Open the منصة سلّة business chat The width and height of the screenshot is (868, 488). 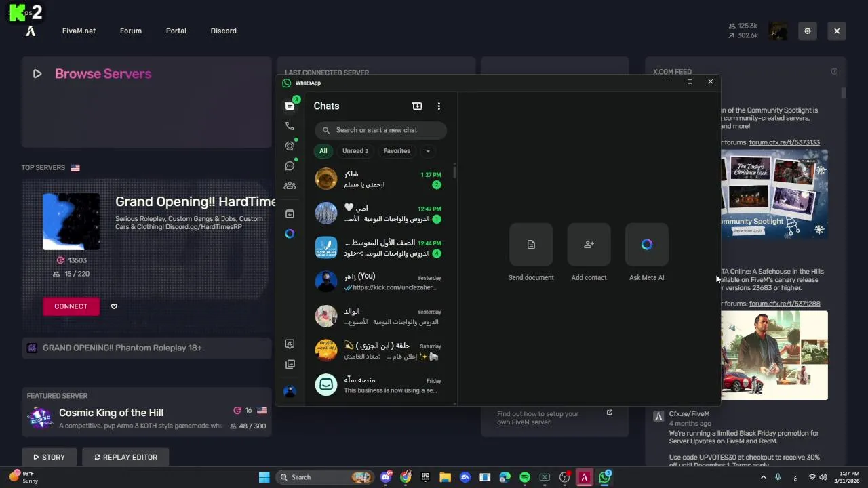pos(379,385)
